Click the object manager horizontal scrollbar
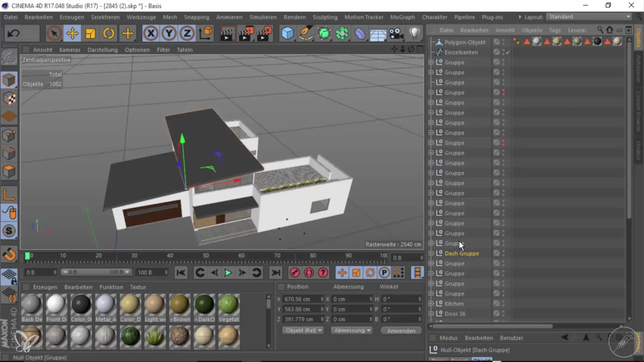Screen dimensions: 644x362 (493, 326)
